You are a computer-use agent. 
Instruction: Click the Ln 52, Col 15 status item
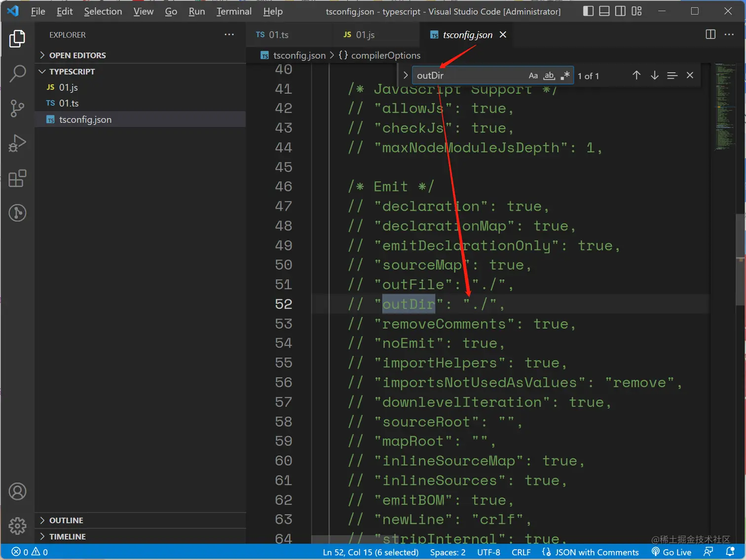pyautogui.click(x=371, y=552)
